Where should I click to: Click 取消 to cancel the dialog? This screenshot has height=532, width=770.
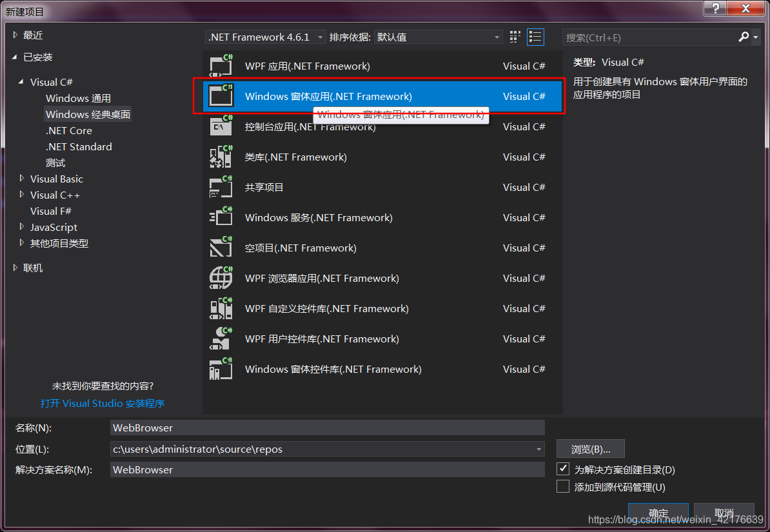point(724,513)
